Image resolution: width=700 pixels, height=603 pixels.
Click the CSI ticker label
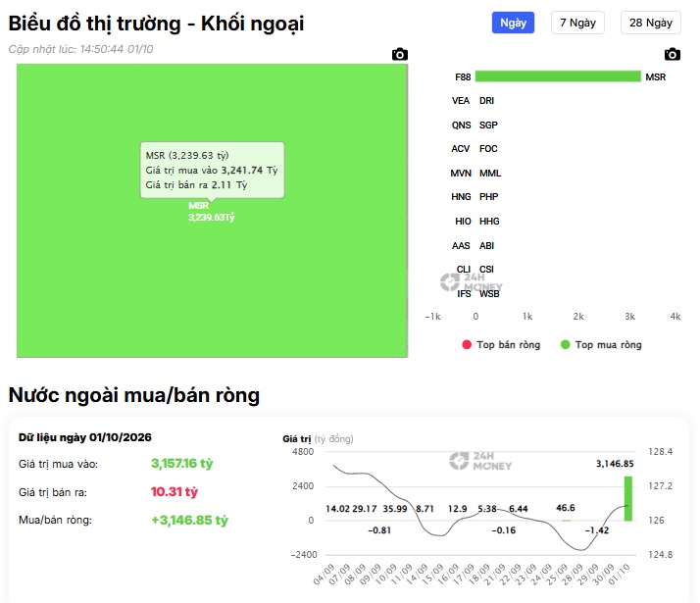(x=486, y=269)
